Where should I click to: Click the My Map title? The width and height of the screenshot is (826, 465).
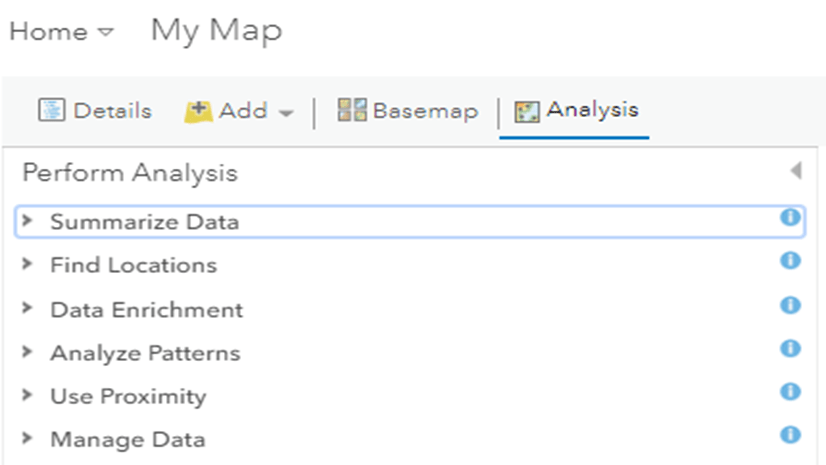(216, 31)
